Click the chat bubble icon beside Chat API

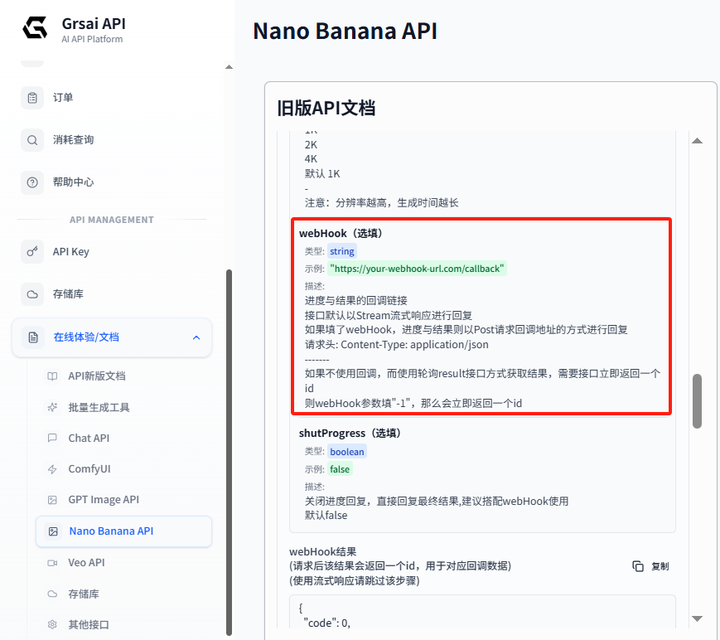click(x=52, y=438)
